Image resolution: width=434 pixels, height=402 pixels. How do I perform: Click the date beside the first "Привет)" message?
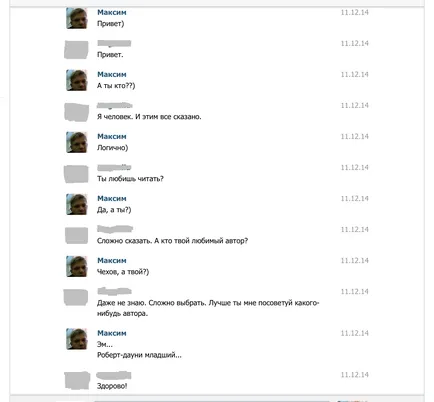pyautogui.click(x=354, y=12)
